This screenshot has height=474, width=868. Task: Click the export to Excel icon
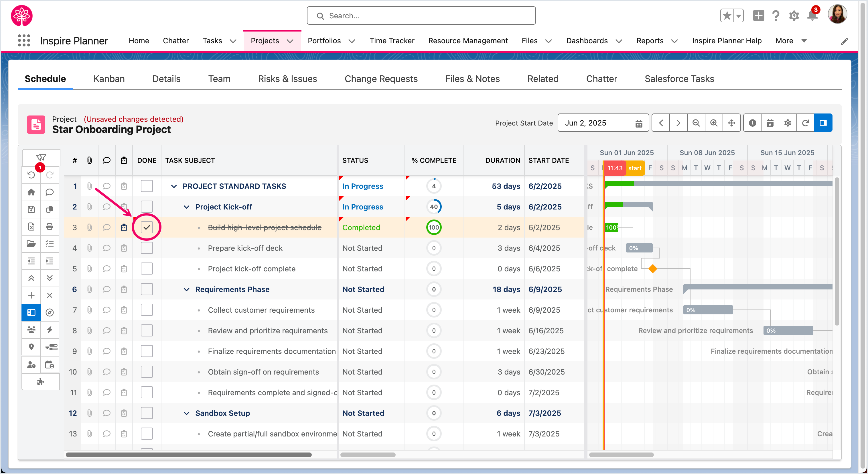coord(31,226)
